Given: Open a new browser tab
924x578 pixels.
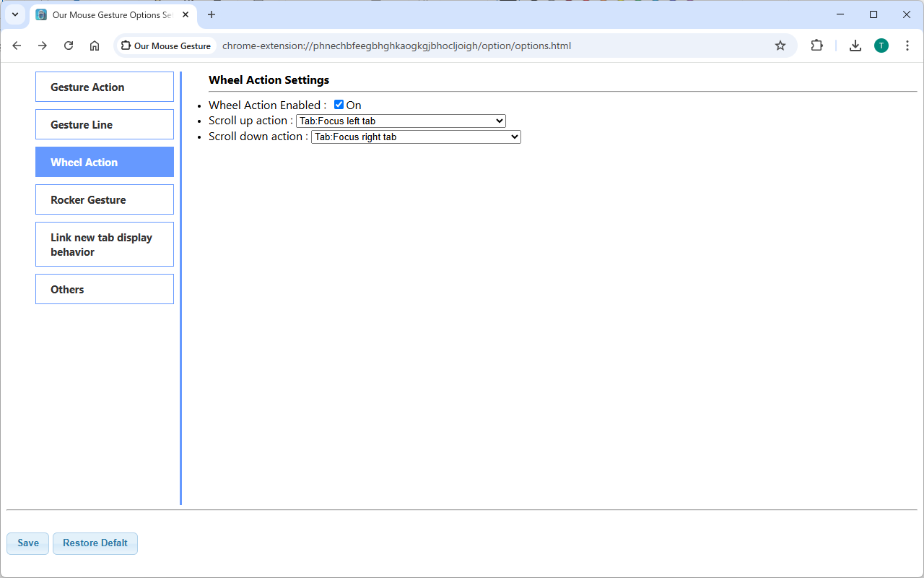Looking at the screenshot, I should click(x=212, y=14).
